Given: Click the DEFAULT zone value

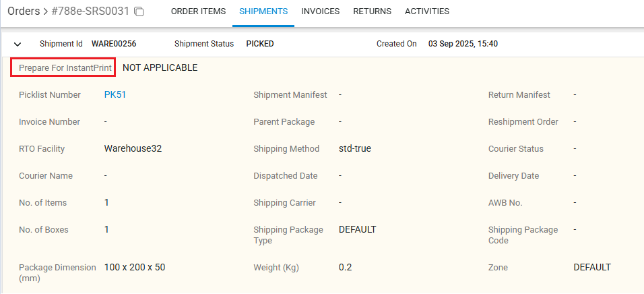Looking at the screenshot, I should 592,268.
